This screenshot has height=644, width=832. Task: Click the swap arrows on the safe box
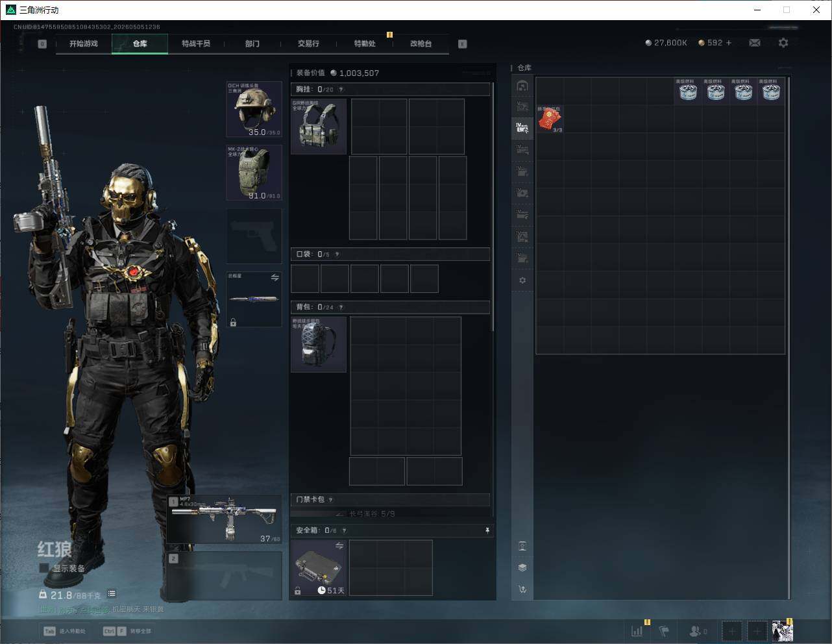(339, 546)
